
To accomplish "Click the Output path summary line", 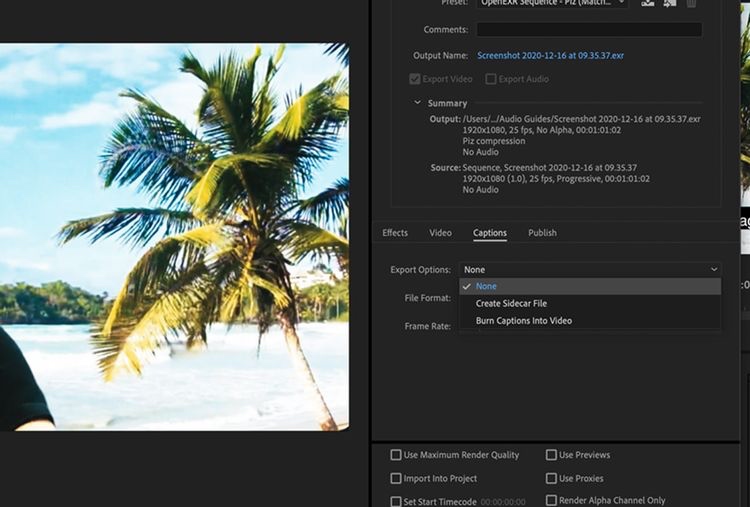I will [581, 119].
